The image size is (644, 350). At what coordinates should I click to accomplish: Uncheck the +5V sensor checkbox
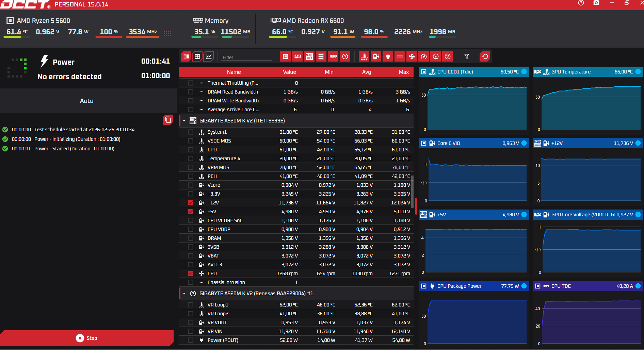[191, 212]
